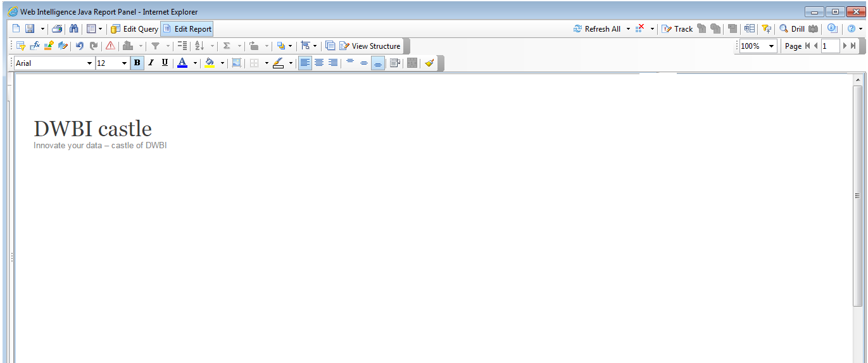Click the View Structure button
868x363 pixels.
[x=370, y=46]
